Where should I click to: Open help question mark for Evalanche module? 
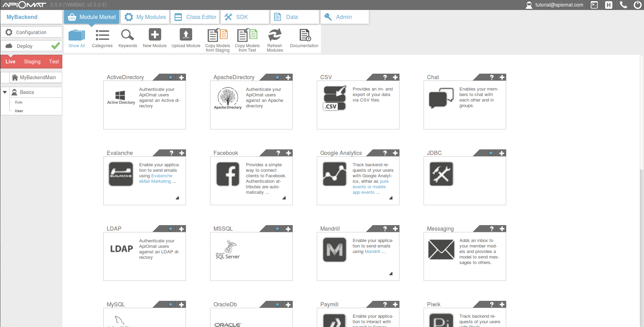172,153
